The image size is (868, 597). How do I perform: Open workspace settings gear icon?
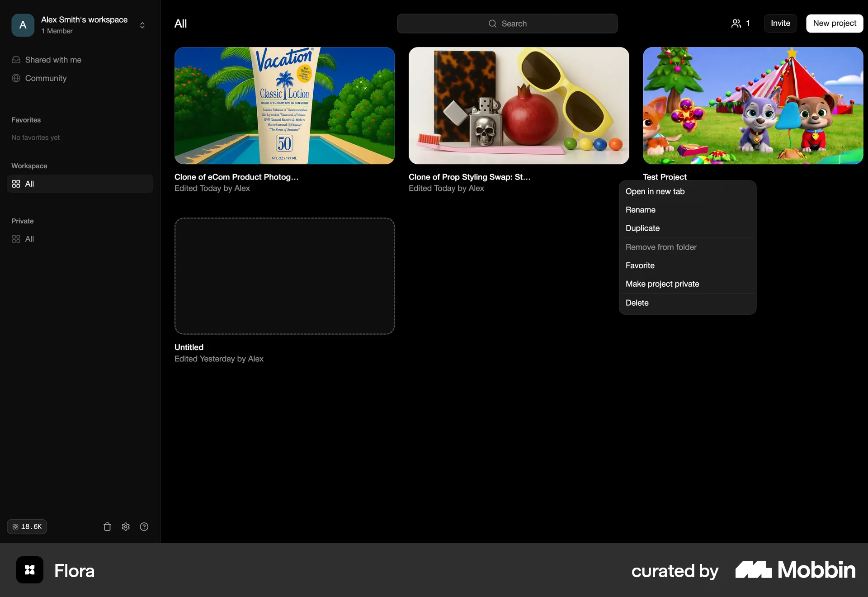(125, 526)
